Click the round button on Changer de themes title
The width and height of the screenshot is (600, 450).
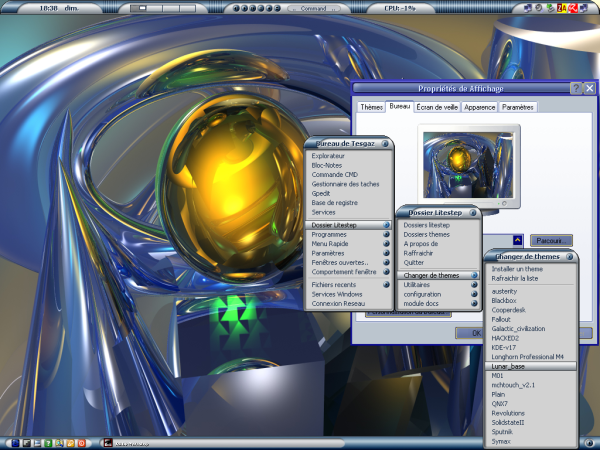click(570, 256)
